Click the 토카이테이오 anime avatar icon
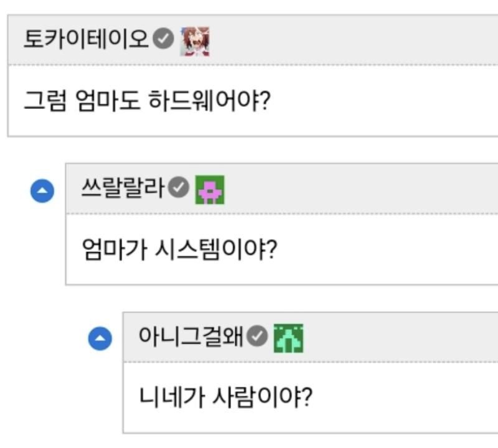This screenshot has width=498, height=448. click(195, 41)
